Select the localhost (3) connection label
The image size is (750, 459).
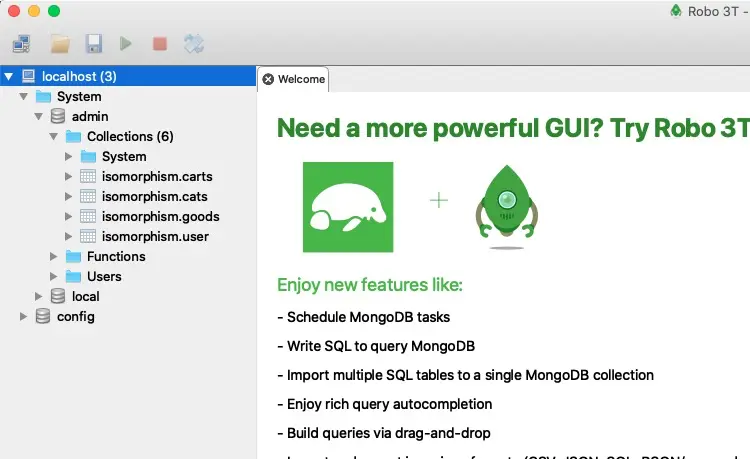click(79, 76)
